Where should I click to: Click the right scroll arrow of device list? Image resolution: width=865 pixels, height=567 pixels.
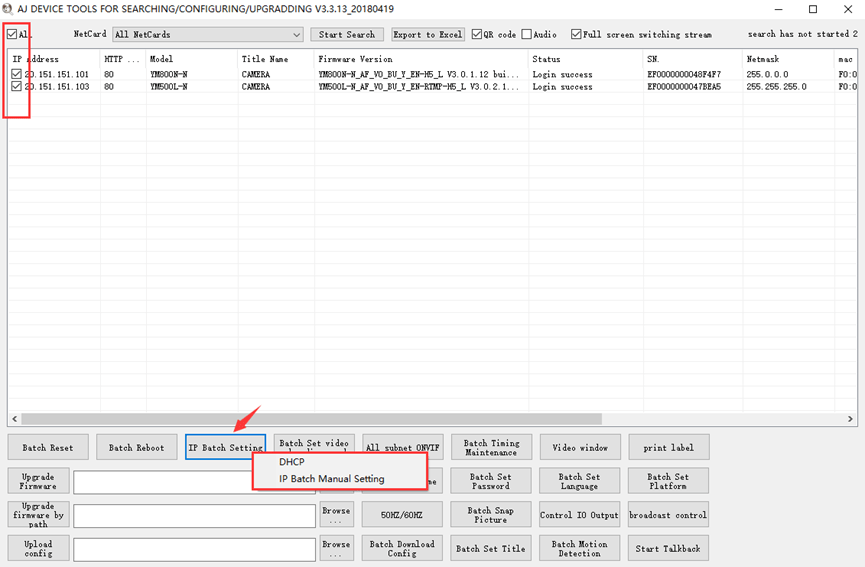pyautogui.click(x=851, y=419)
